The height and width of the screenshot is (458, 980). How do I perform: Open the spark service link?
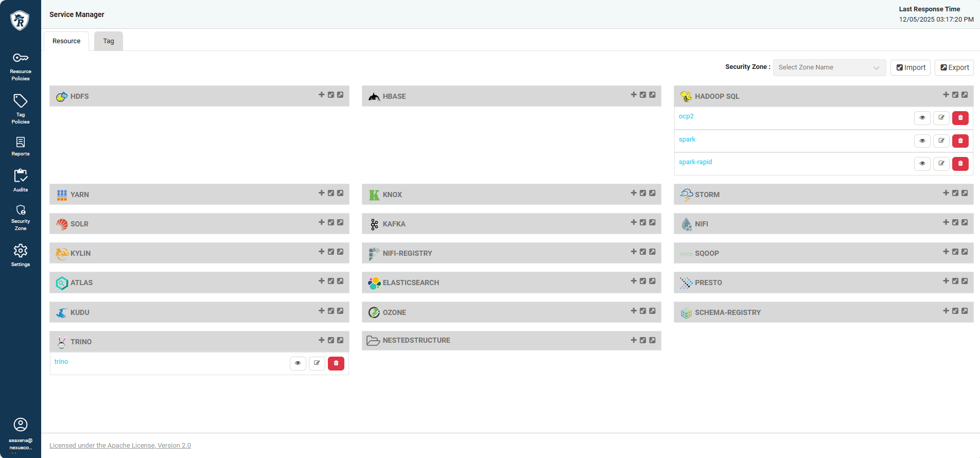pos(687,139)
